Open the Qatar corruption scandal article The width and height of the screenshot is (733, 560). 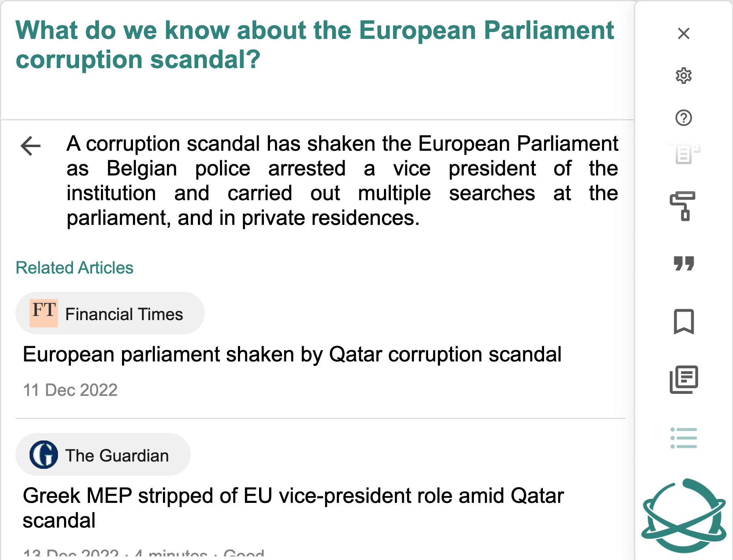[x=292, y=355]
